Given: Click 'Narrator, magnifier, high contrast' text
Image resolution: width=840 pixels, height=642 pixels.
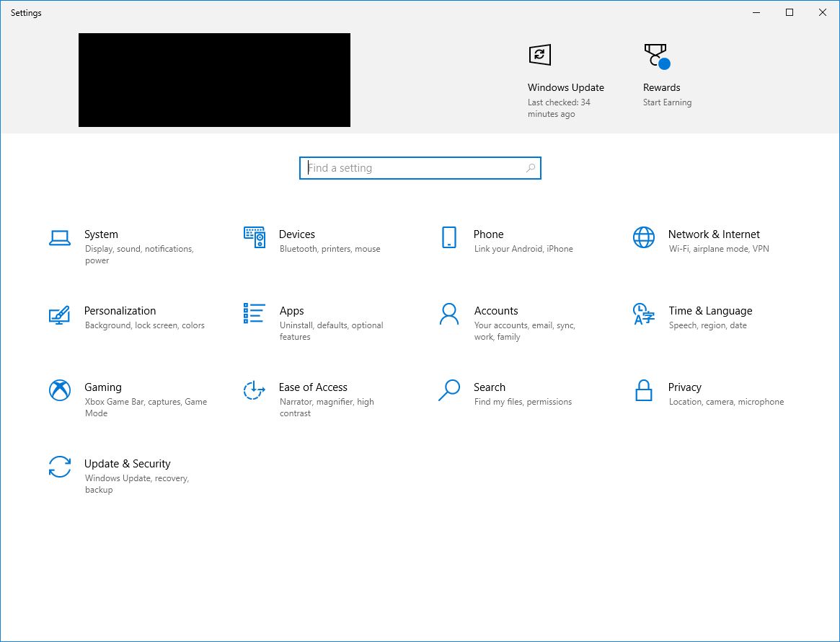Looking at the screenshot, I should (327, 408).
